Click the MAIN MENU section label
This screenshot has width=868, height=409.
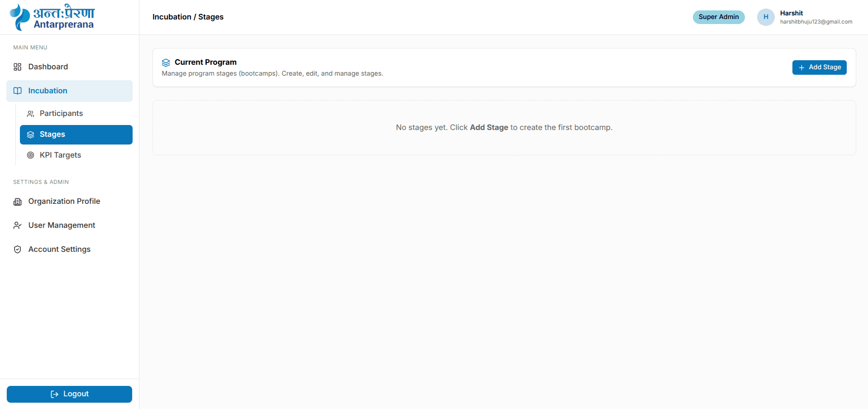[30, 48]
